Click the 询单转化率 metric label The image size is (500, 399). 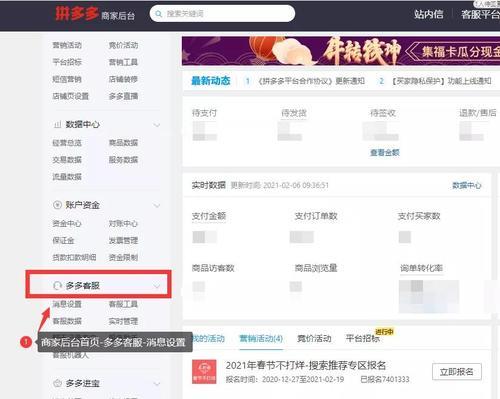point(421,268)
